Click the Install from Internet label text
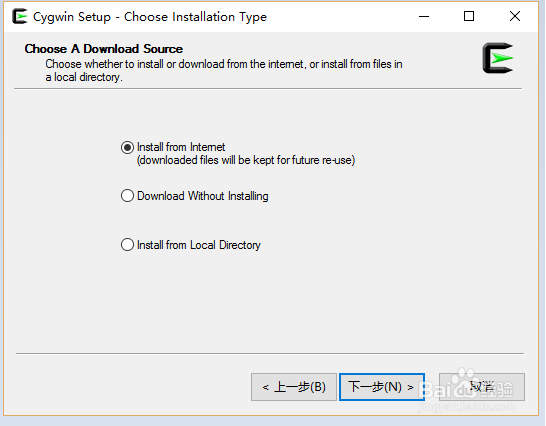Screen dimensions: 546x426 181,147
